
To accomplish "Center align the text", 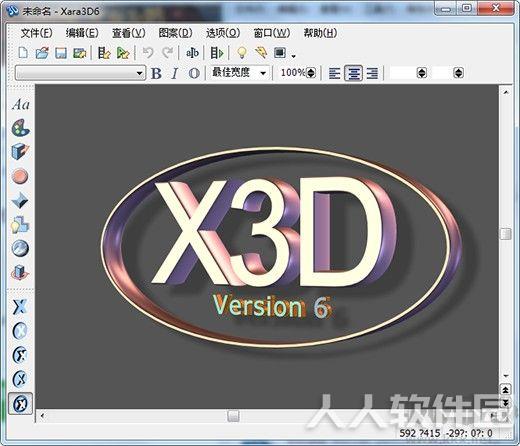I will [354, 73].
